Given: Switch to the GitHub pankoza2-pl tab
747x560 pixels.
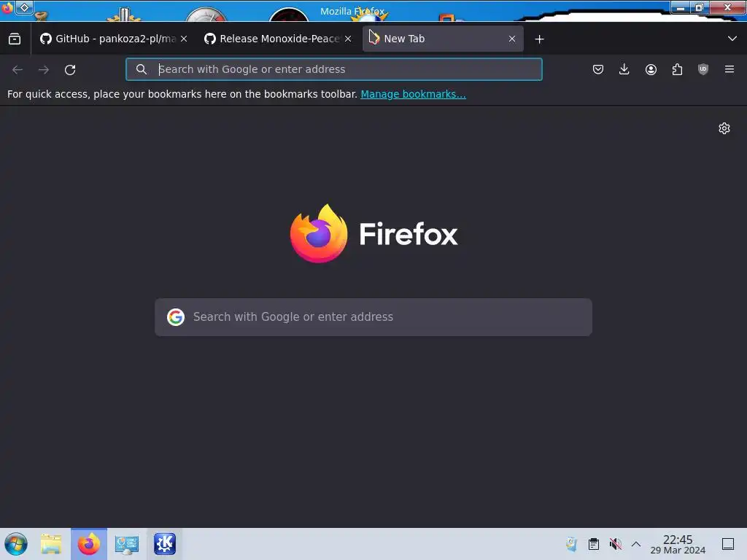Looking at the screenshot, I should (113, 39).
